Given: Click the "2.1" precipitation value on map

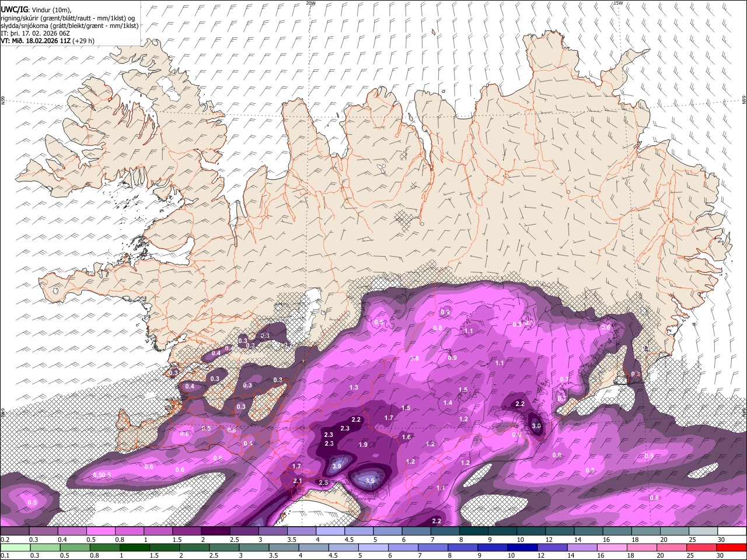Looking at the screenshot, I should (298, 481).
